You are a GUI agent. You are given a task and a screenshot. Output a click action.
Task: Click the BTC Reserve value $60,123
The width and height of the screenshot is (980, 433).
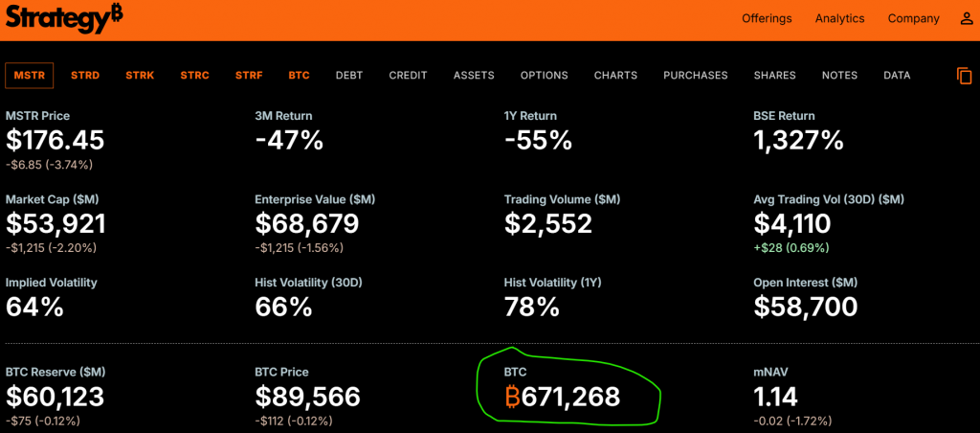pos(55,397)
